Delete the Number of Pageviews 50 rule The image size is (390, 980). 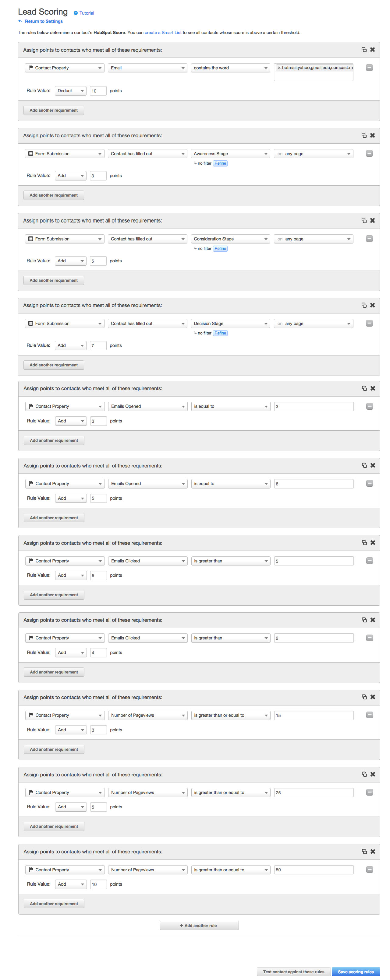(x=373, y=852)
